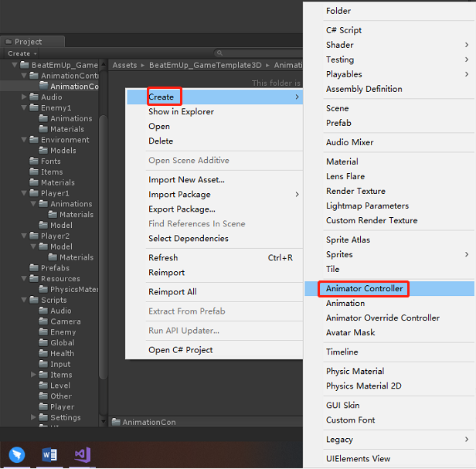This screenshot has width=476, height=469.
Task: Click the Level folder icon
Action: [x=43, y=386]
